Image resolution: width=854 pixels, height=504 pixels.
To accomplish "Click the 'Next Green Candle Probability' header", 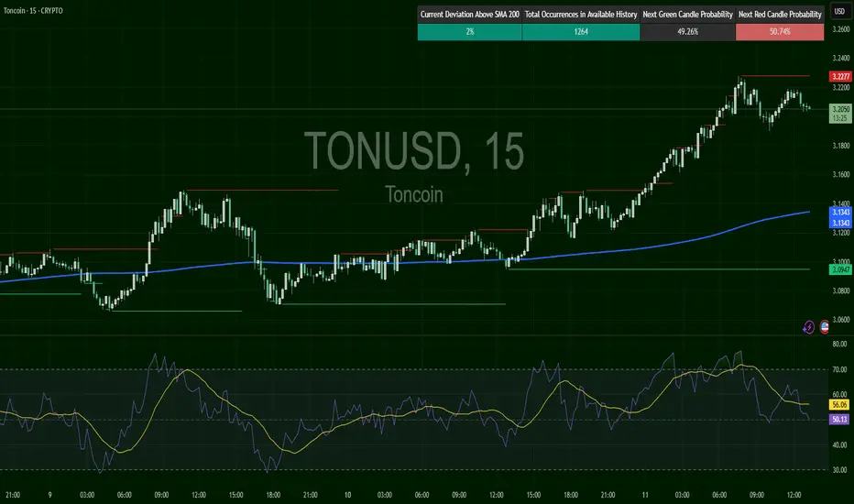I will pyautogui.click(x=687, y=15).
